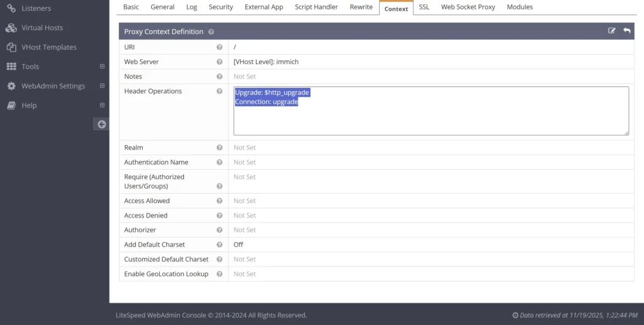Collapse the sidebar with the left-arrow icon
The image size is (644, 325).
[x=101, y=124]
